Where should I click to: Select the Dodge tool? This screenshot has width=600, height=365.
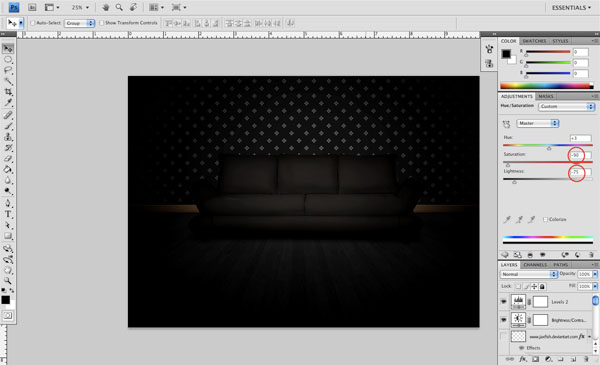(8, 191)
